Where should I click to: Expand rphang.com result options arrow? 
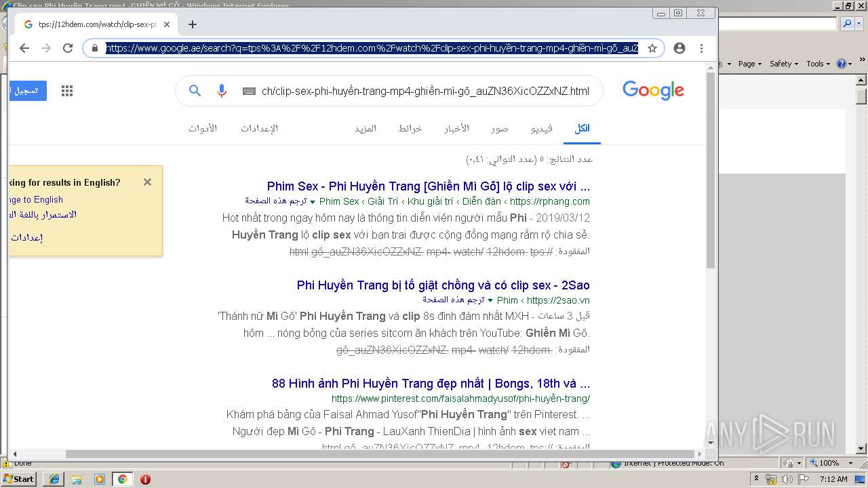pos(313,202)
